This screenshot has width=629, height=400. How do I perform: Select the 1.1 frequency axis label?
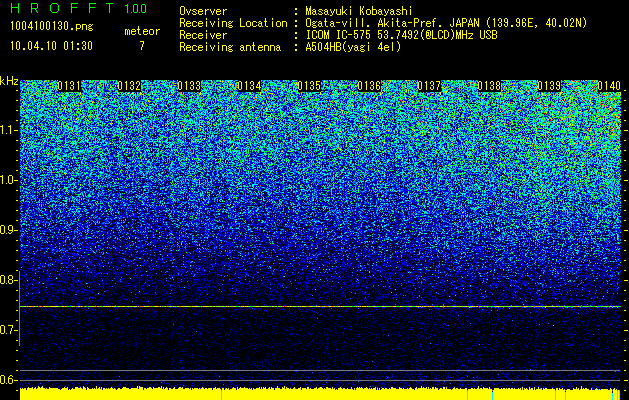pos(8,130)
